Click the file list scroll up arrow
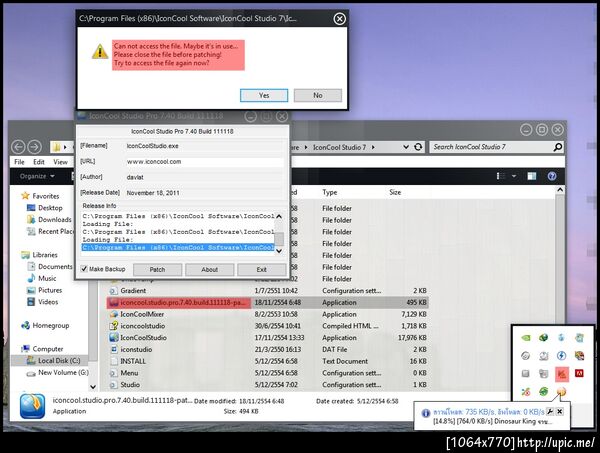Viewport: 600px width, 453px height. coord(560,190)
